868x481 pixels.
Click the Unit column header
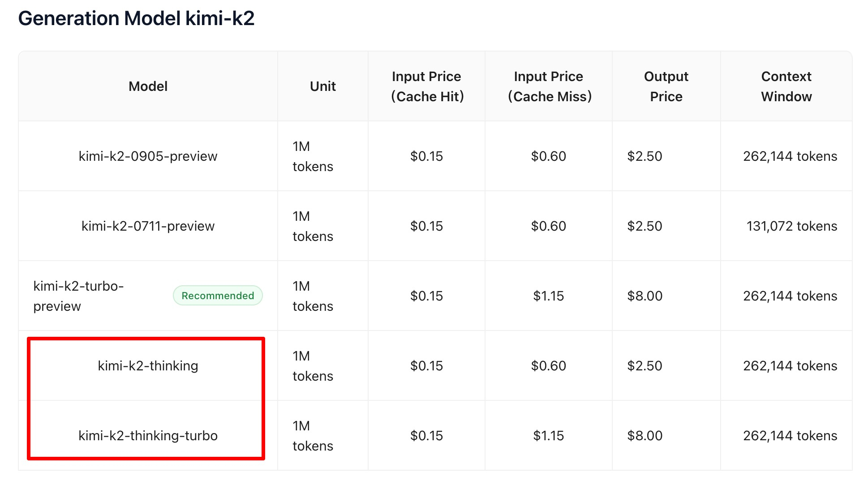click(322, 86)
